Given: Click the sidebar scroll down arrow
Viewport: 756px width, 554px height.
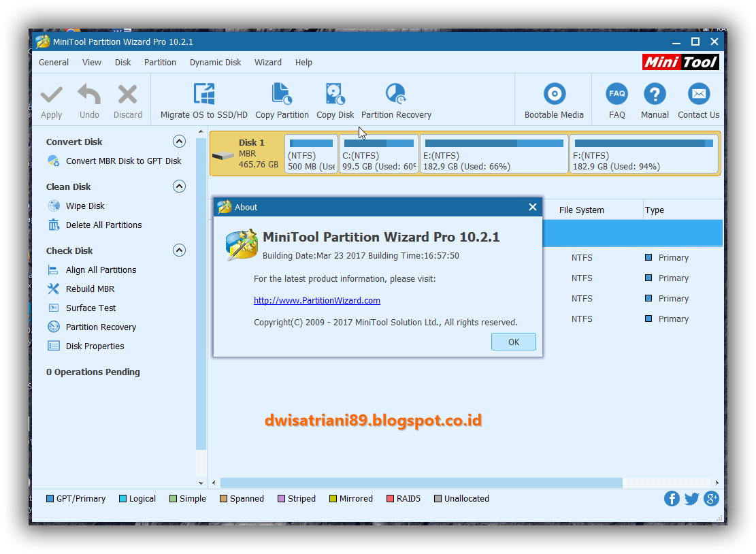Looking at the screenshot, I should pyautogui.click(x=201, y=483).
